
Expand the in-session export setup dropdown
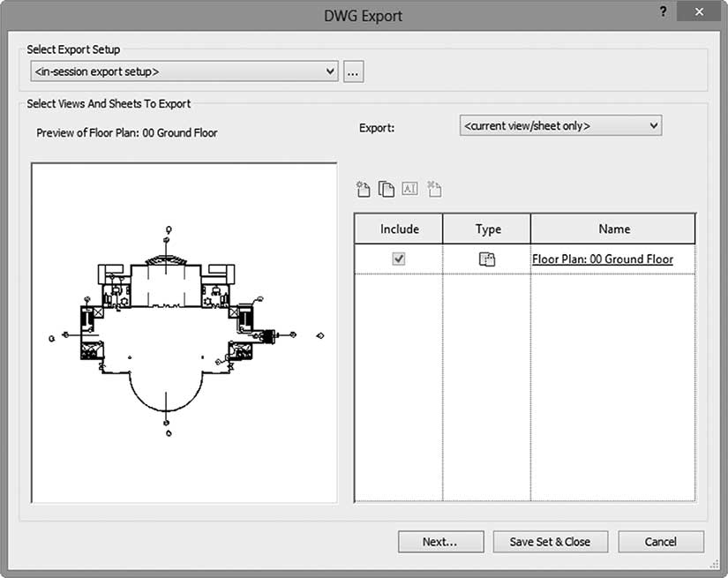coord(184,71)
